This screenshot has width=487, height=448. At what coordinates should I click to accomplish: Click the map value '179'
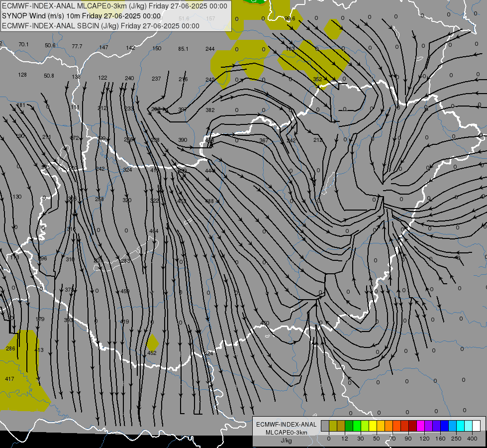point(40,319)
